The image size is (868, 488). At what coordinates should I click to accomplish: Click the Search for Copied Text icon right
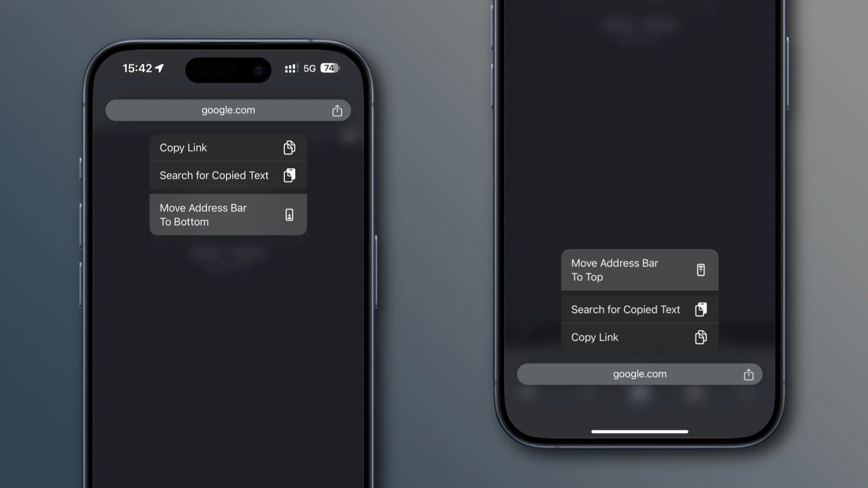tap(701, 309)
